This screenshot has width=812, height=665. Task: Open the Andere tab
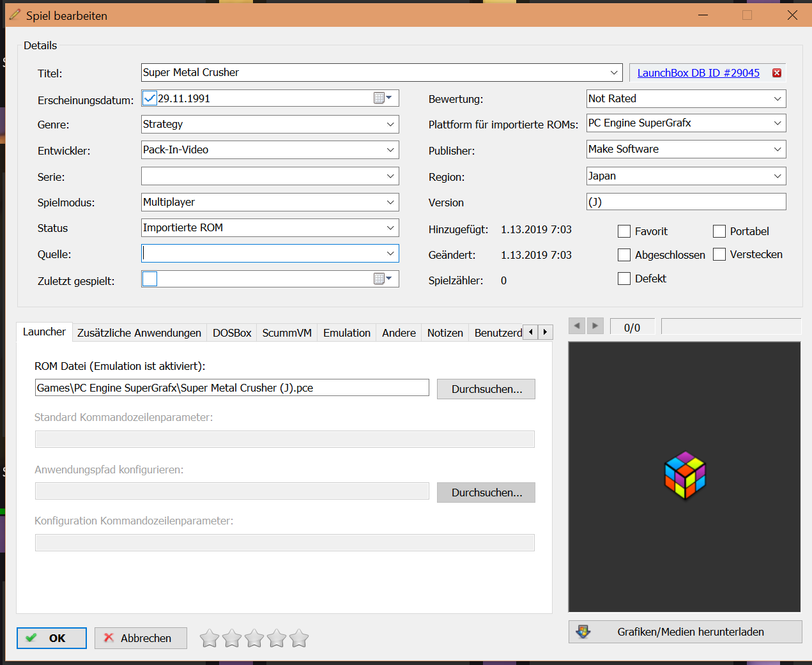coord(399,333)
